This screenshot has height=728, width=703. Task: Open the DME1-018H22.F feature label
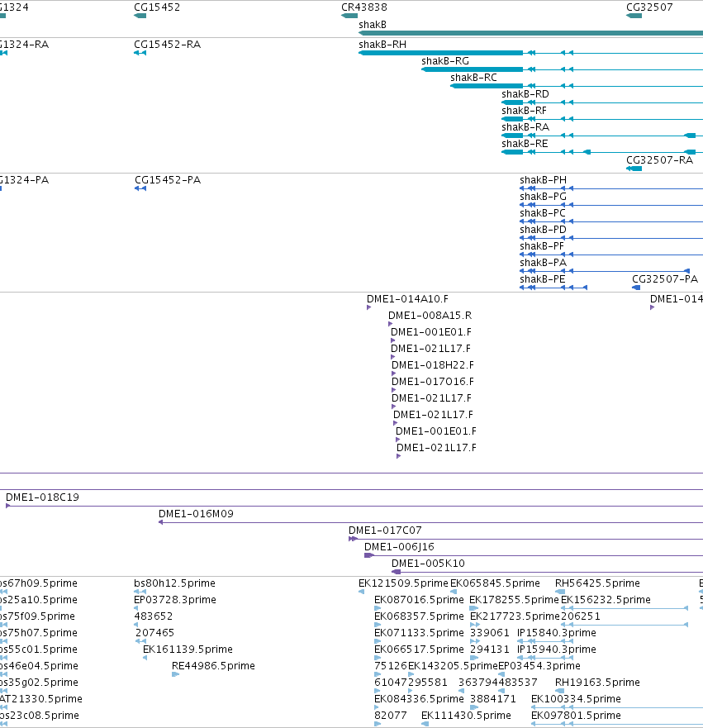[433, 365]
